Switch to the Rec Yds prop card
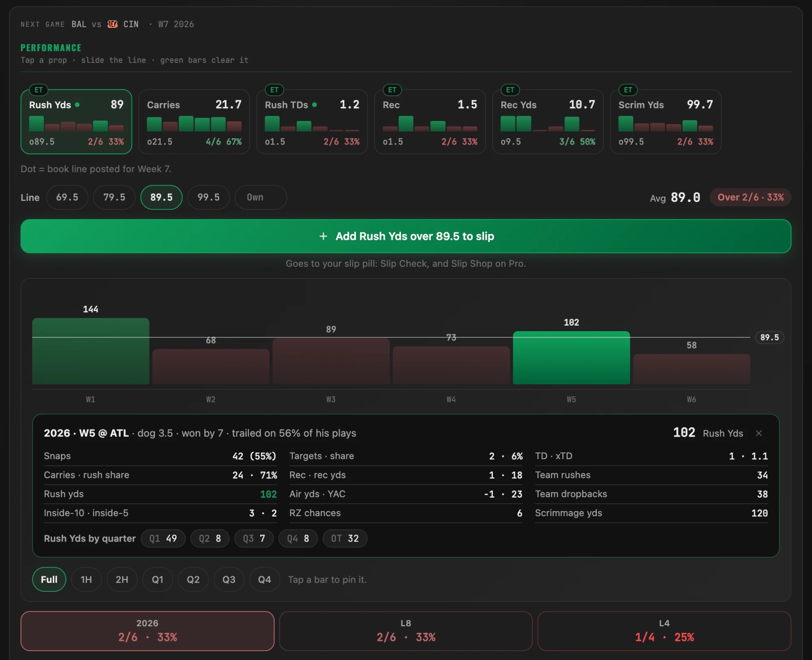The width and height of the screenshot is (812, 660). 548,122
